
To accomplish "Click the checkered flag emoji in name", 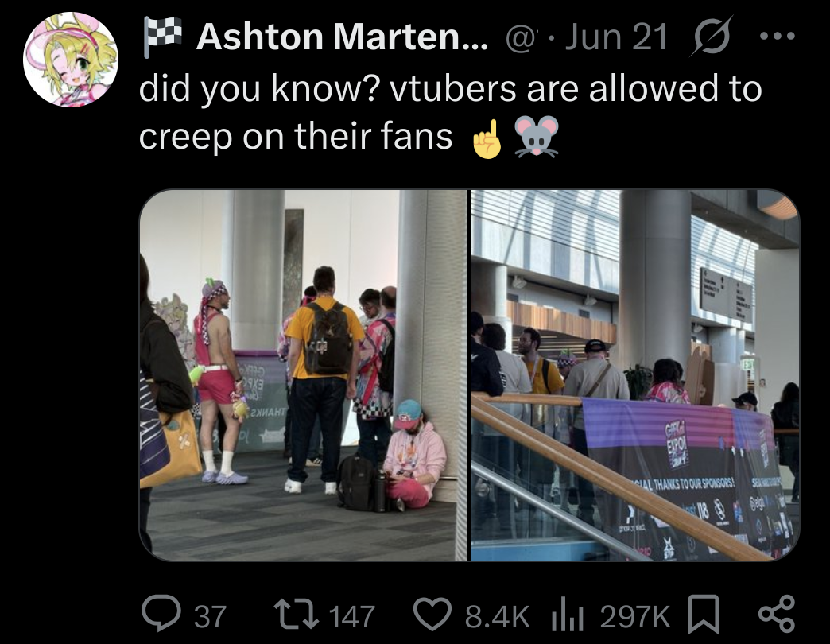I will 162,36.
